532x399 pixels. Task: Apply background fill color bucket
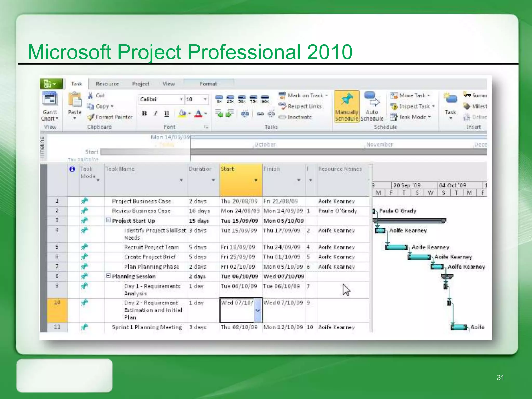[182, 114]
